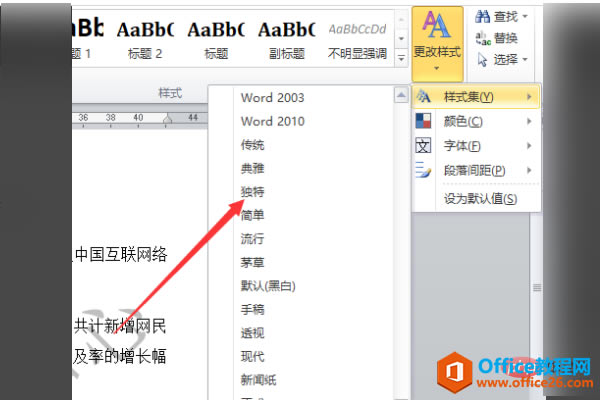Apply the 不明显强调 subtle emphasis style
The width and height of the screenshot is (600, 400).
point(357,39)
